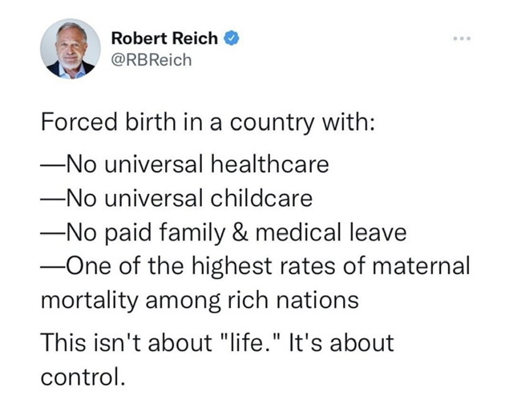Click the ampersand in "family & medical"

coord(240,232)
